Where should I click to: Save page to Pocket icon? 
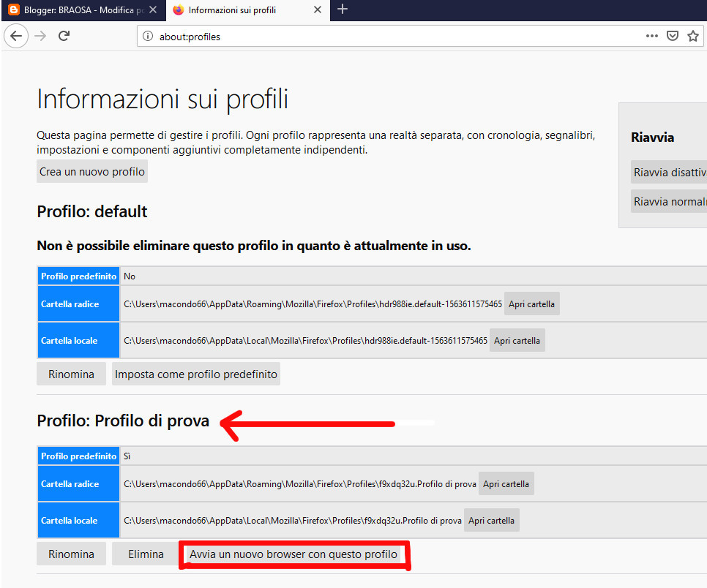(x=673, y=36)
